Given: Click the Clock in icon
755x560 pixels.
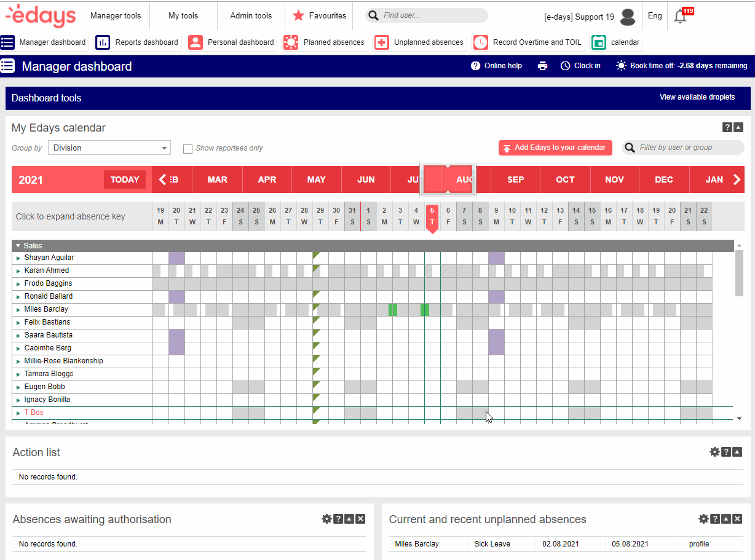Looking at the screenshot, I should pyautogui.click(x=566, y=66).
